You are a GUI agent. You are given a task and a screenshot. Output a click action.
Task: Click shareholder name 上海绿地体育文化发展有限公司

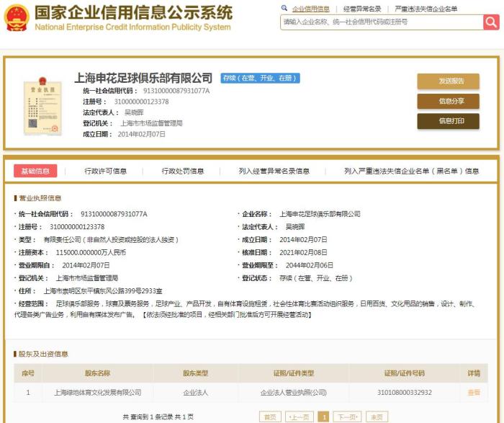[x=98, y=393]
